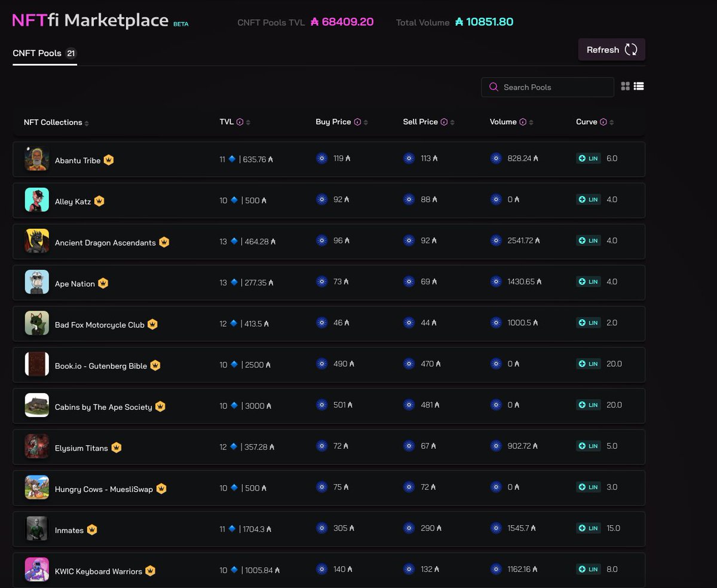Sort by NFT Collections column

coord(56,122)
